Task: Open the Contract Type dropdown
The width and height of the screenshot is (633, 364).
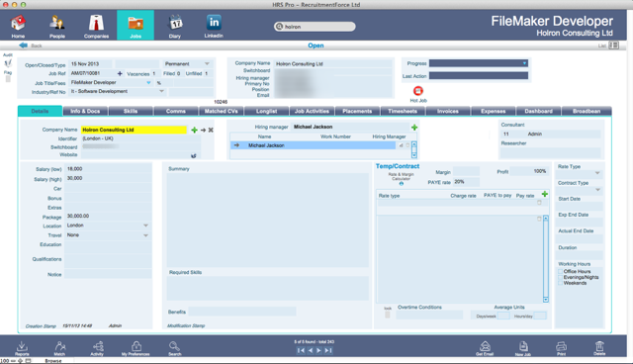Action: pos(597,190)
